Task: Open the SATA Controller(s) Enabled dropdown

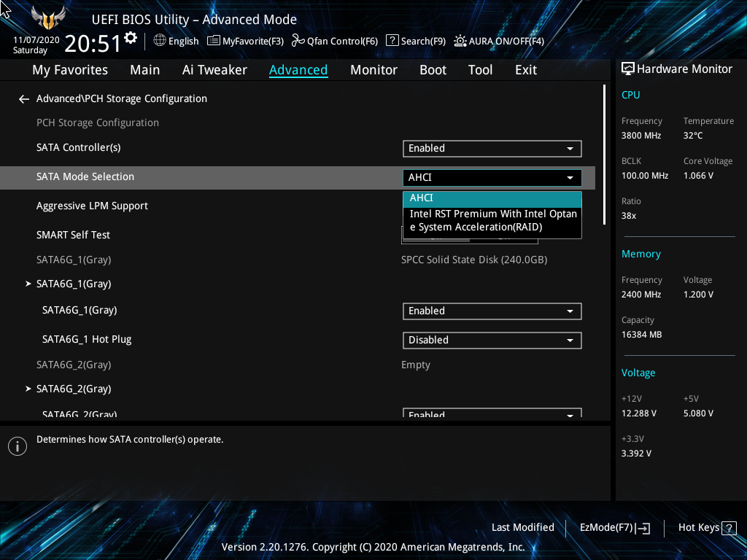Action: tap(492, 149)
